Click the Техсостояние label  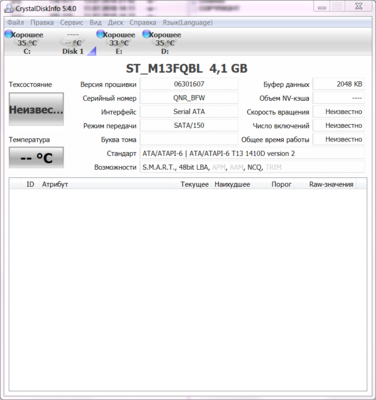click(30, 85)
